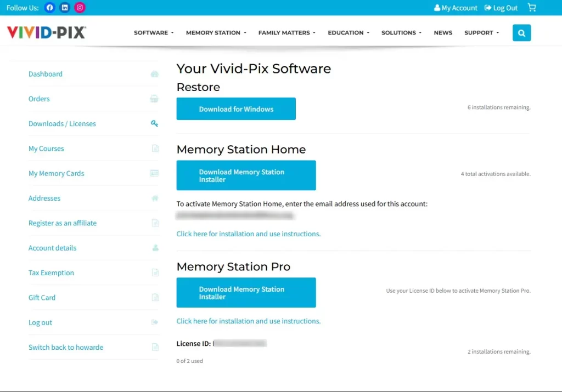Download Memory Station Pro installer
This screenshot has width=562, height=392.
pos(246,292)
